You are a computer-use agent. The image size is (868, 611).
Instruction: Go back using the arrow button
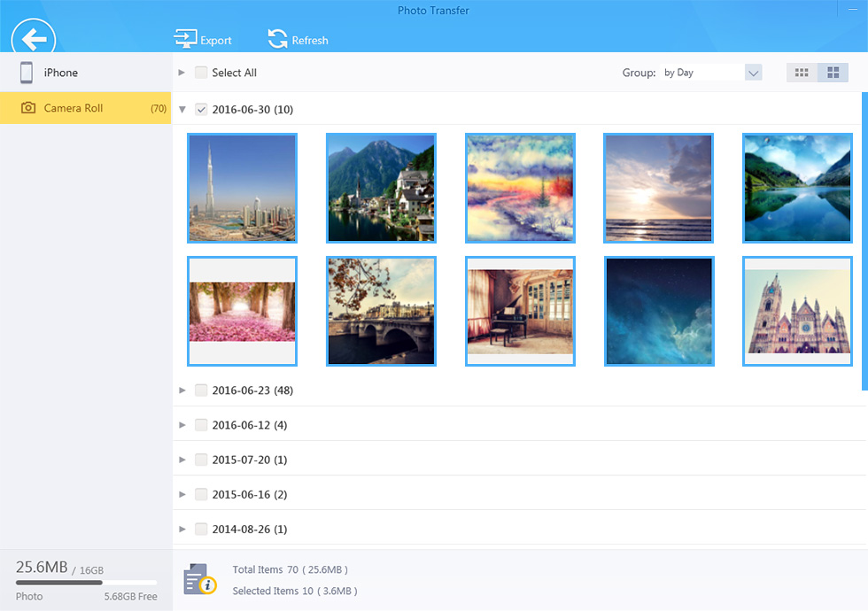34,36
